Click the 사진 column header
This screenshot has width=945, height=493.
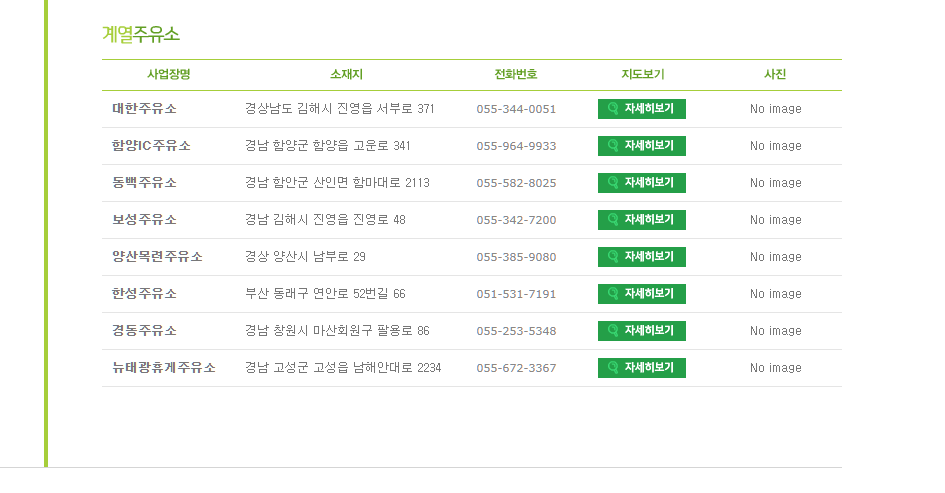(775, 74)
